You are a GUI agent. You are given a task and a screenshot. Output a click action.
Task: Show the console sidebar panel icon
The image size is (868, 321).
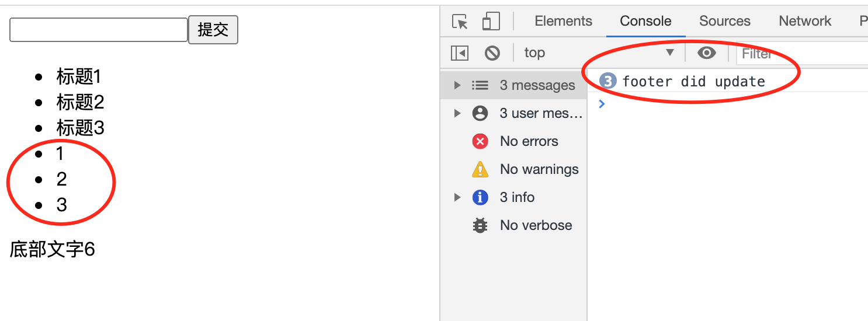pos(460,53)
